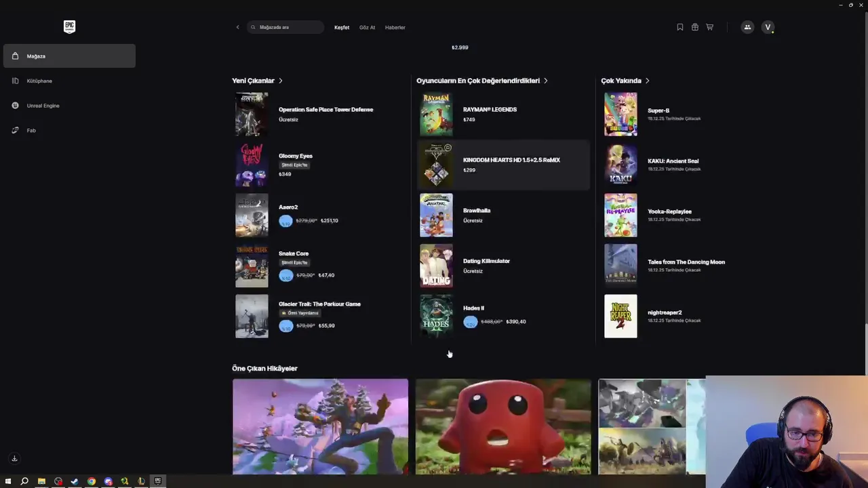This screenshot has height=488, width=868.
Task: Click the Dating Killmulator title text
Action: point(486,261)
